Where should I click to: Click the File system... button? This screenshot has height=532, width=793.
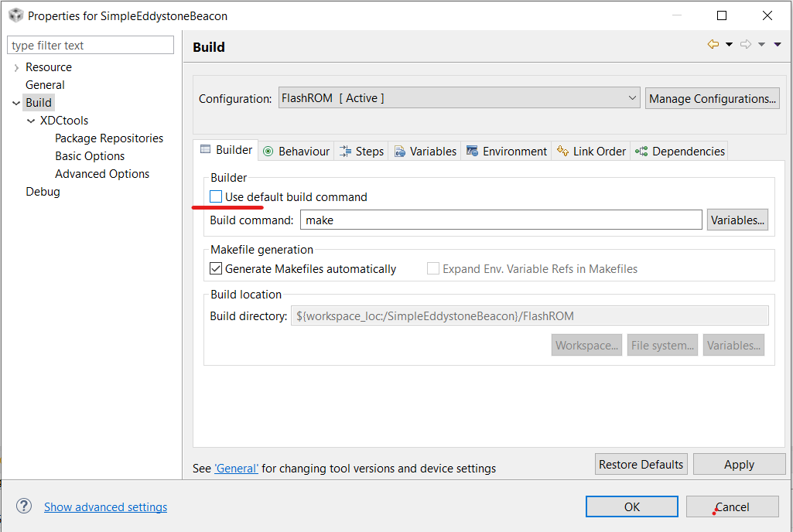coord(662,345)
